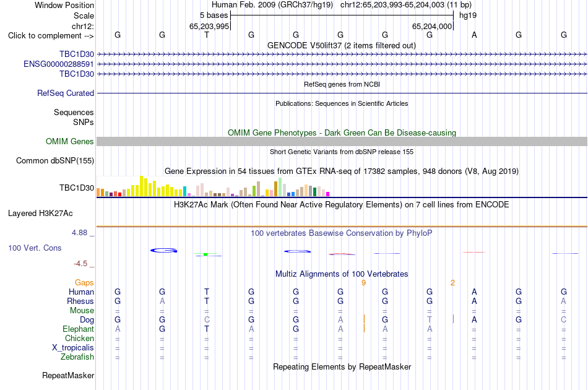Select the Elephant species row label
Viewport: 588px width, 390px height.
pos(79,329)
